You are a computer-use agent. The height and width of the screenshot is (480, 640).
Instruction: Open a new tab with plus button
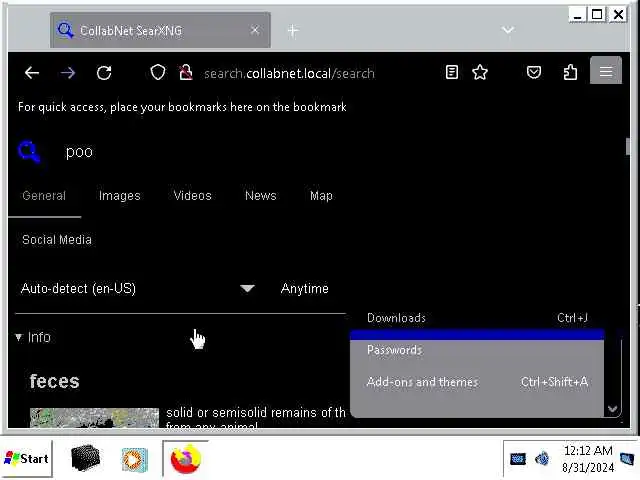[293, 30]
